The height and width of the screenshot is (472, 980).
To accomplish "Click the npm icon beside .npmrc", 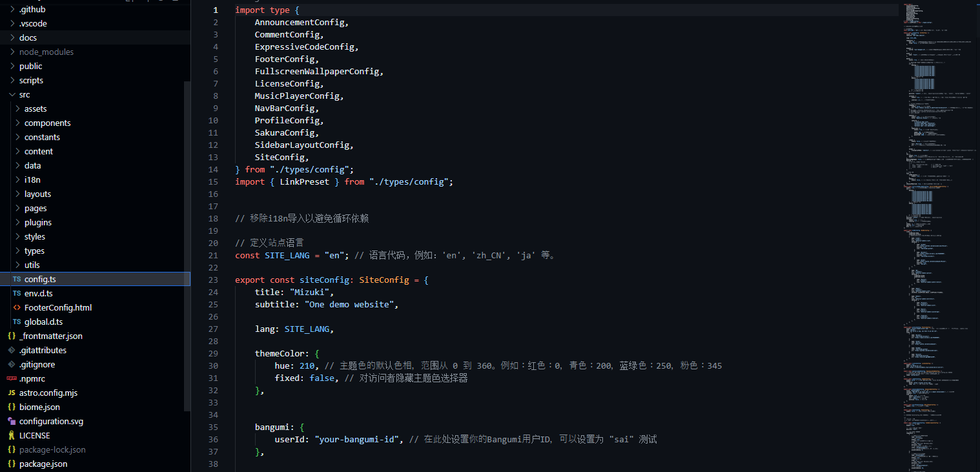I will tap(12, 378).
